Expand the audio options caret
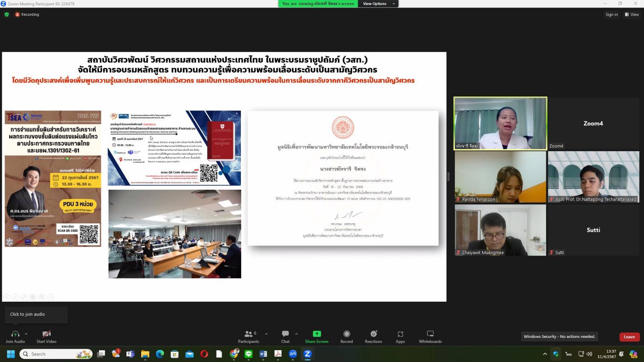The image size is (644, 362). pos(26,334)
